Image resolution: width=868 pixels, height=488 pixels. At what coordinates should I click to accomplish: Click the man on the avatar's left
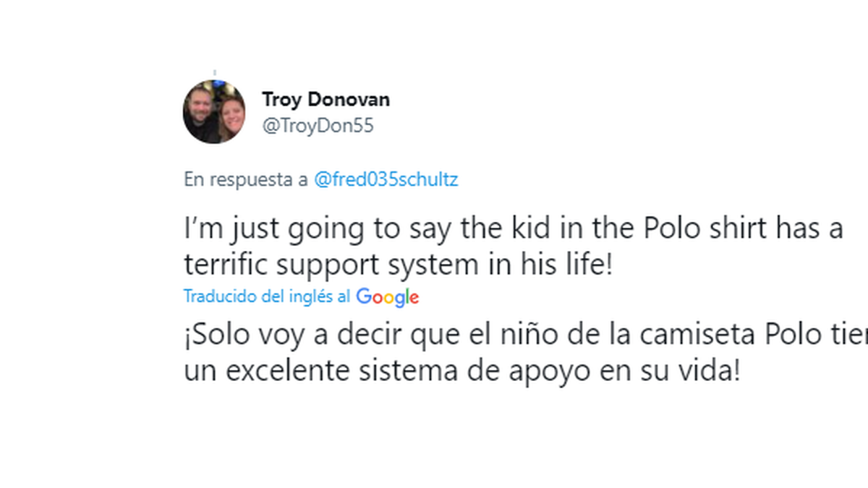200,111
